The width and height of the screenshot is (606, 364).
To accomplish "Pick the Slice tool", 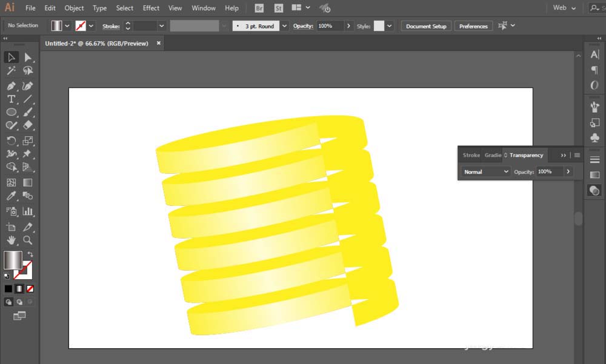I will 28,227.
